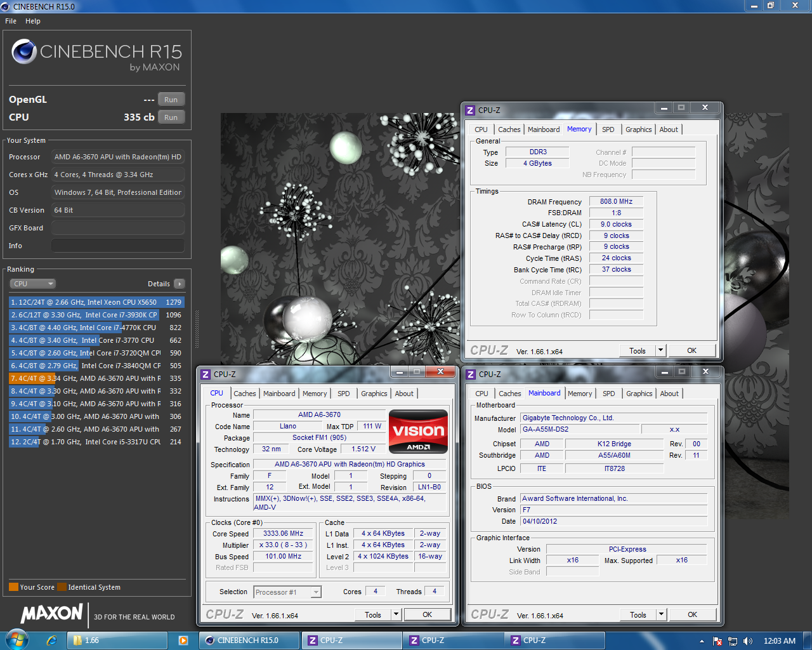
Task: Click the Windows Start orb
Action: point(16,640)
